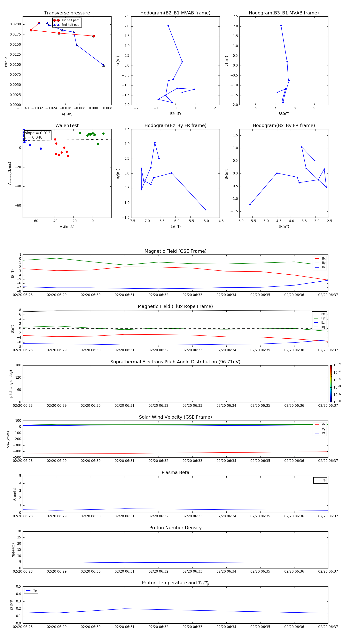
Task: Click the "A(T·m)" x-axis label
Action: 67,114
